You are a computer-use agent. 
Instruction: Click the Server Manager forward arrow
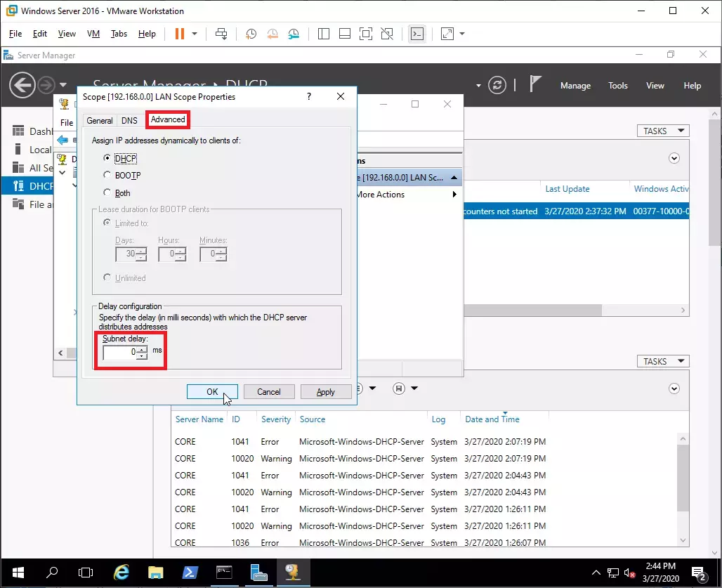pos(46,85)
